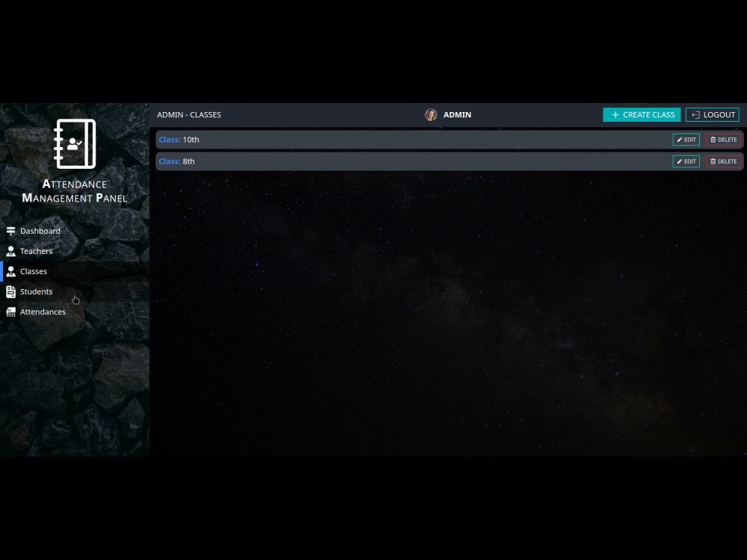Edit the 10th class

(x=686, y=140)
